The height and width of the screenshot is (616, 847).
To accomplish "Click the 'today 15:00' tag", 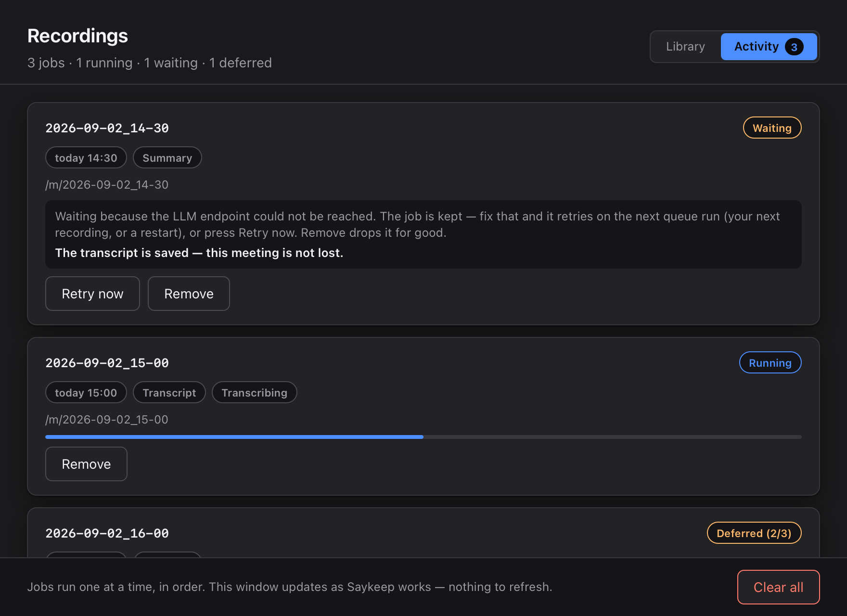I will click(x=86, y=393).
